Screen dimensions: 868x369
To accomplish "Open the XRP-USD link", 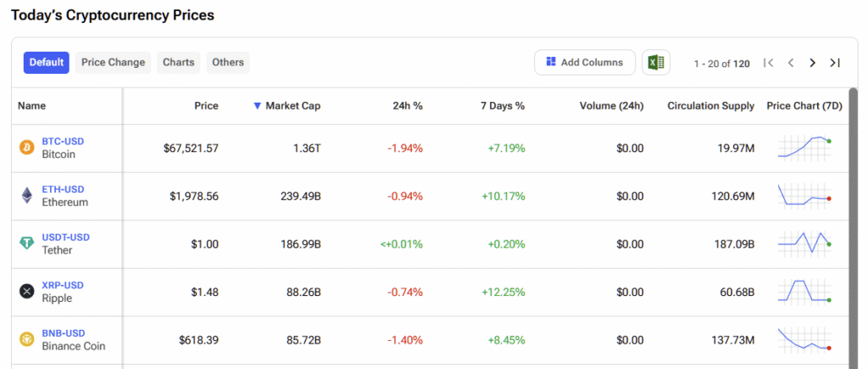I will click(63, 285).
